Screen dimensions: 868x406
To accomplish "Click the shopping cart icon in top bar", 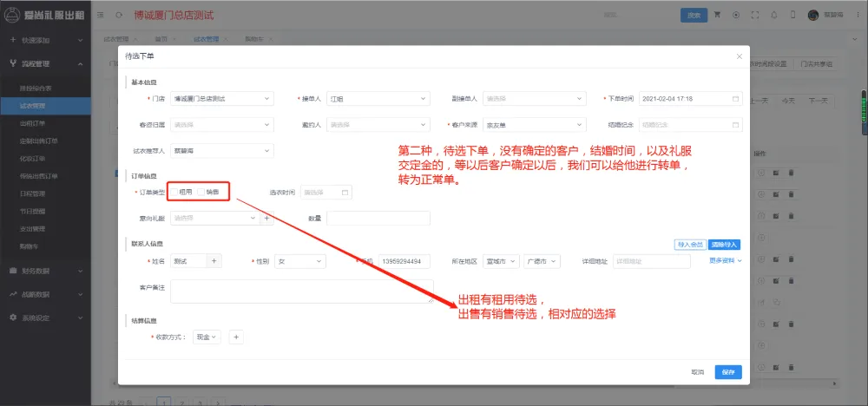I will coord(717,15).
